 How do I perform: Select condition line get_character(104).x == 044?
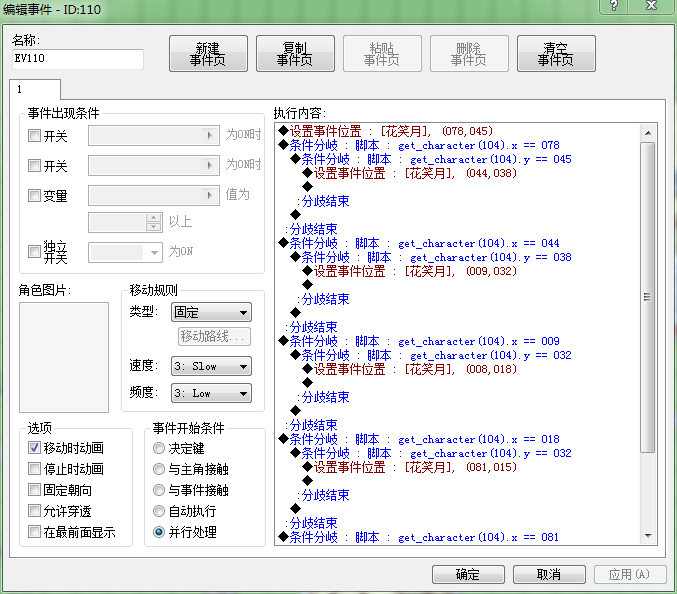coord(419,243)
